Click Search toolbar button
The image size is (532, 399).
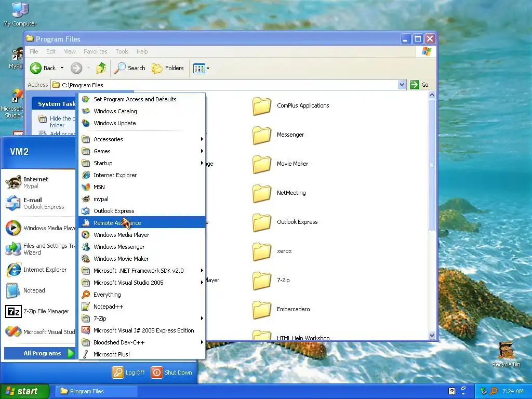click(x=129, y=68)
